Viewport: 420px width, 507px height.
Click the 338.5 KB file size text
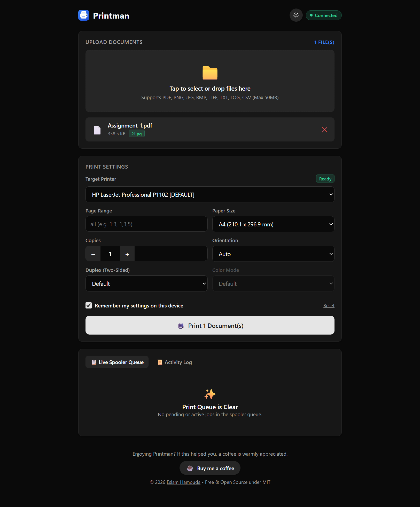tap(116, 134)
